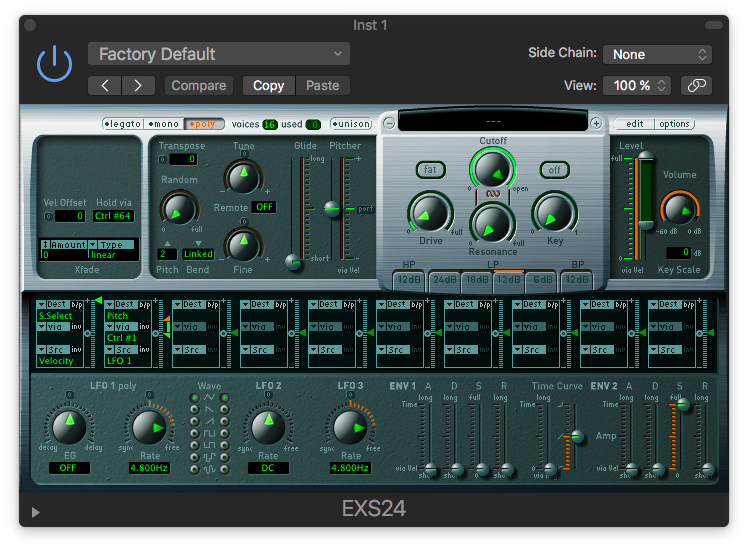Click the disclosure triangle at bottom left
Viewport: 748px width, 550px height.
point(35,512)
